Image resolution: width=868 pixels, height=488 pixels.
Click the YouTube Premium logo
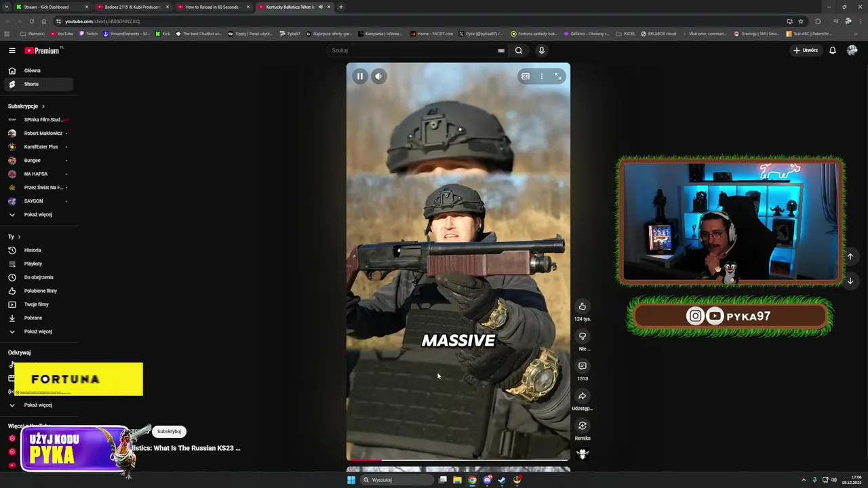coord(43,50)
